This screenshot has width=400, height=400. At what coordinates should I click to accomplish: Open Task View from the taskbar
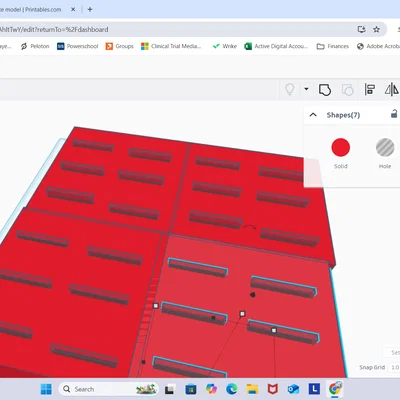(x=170, y=389)
